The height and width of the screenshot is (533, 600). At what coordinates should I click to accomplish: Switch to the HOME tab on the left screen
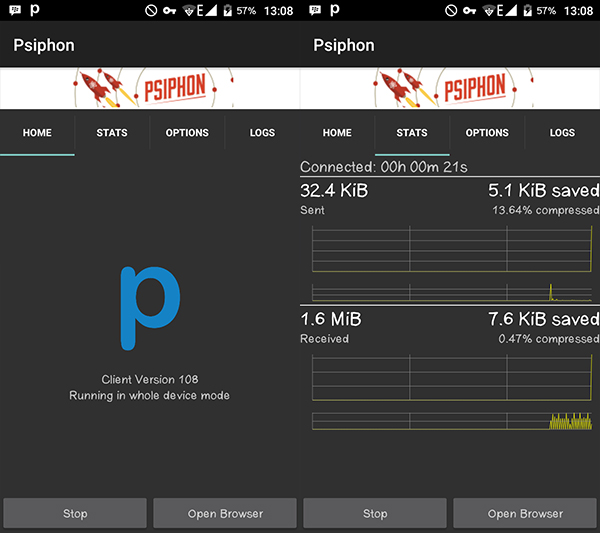click(37, 133)
